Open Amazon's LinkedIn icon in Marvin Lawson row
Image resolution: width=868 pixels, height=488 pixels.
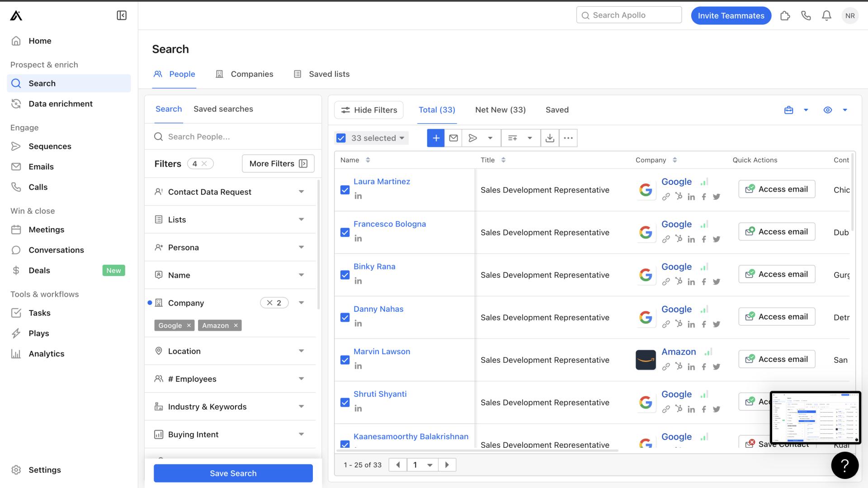click(691, 367)
